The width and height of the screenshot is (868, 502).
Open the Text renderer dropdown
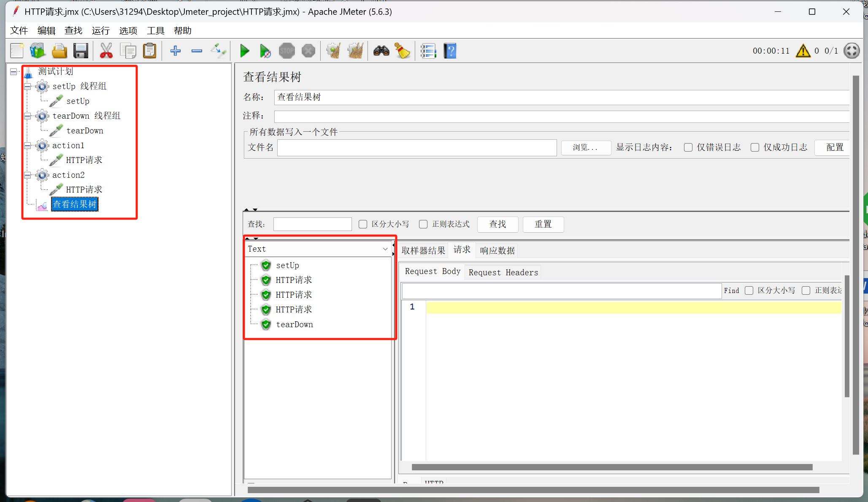(x=318, y=249)
